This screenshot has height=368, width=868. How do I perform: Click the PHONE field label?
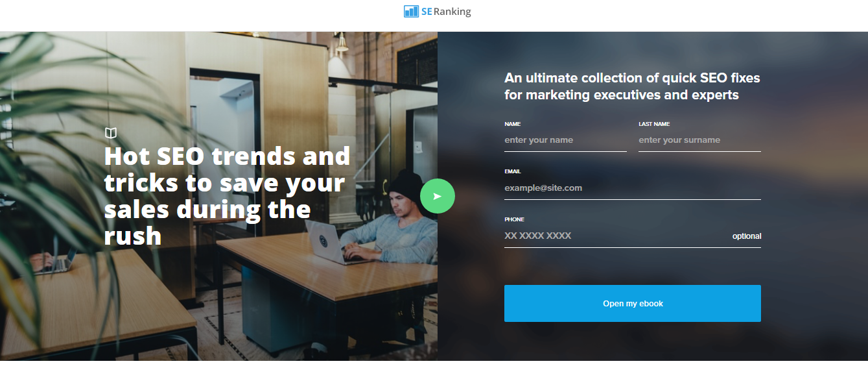[514, 220]
